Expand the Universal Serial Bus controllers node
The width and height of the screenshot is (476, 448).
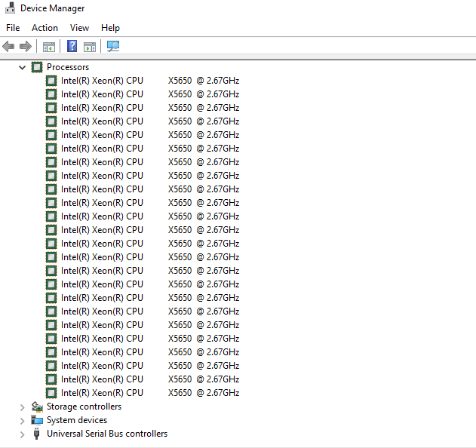click(x=22, y=434)
